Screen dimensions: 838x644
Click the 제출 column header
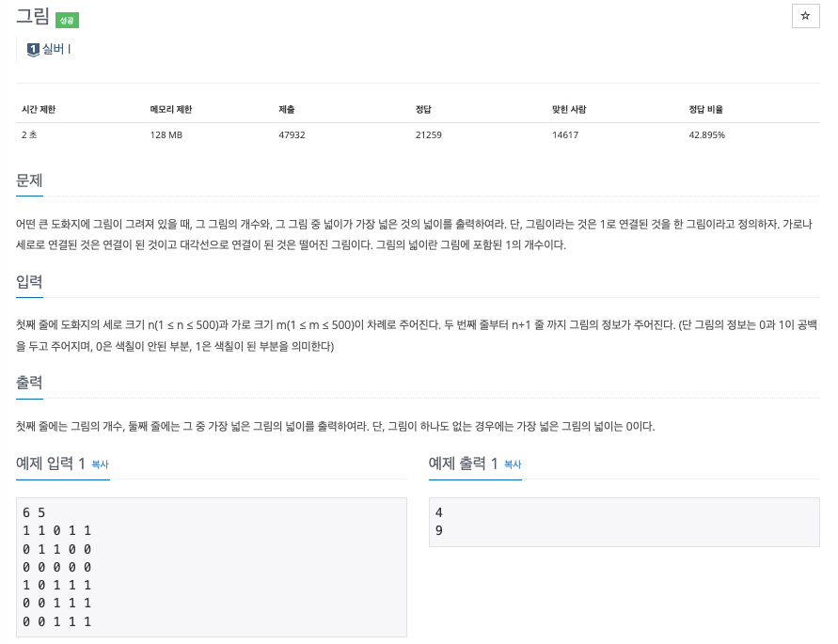(287, 109)
